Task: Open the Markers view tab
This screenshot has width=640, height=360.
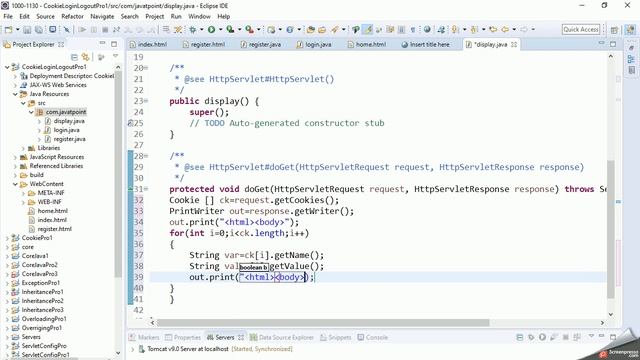Action: [144, 338]
